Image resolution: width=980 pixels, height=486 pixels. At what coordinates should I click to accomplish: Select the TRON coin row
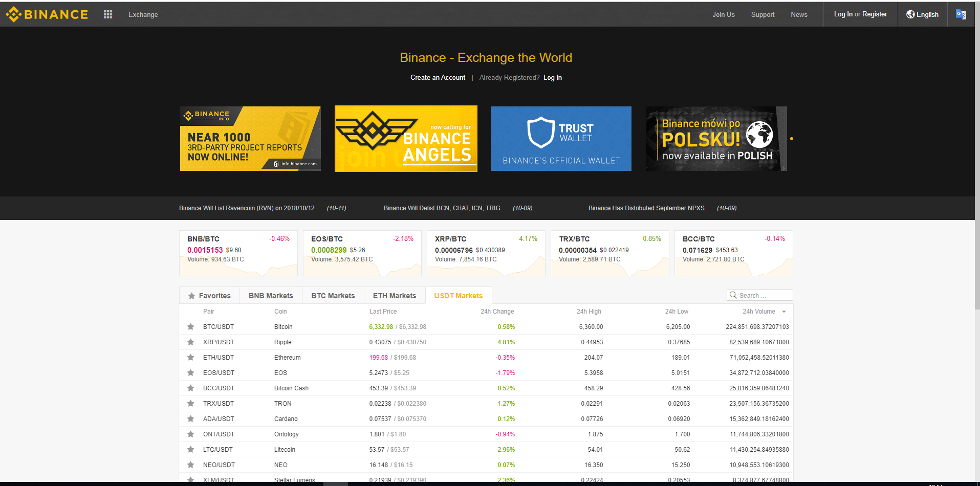point(486,404)
